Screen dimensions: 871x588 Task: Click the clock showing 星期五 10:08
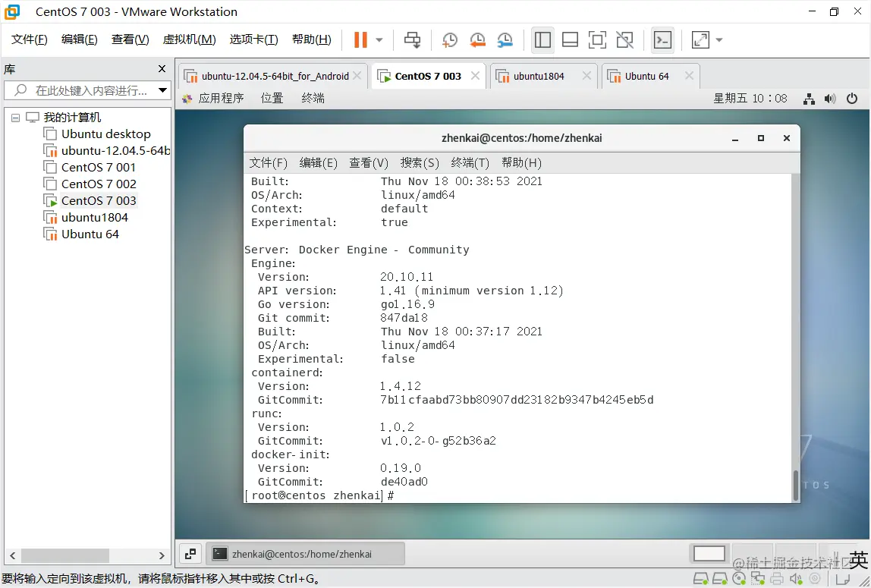(750, 99)
